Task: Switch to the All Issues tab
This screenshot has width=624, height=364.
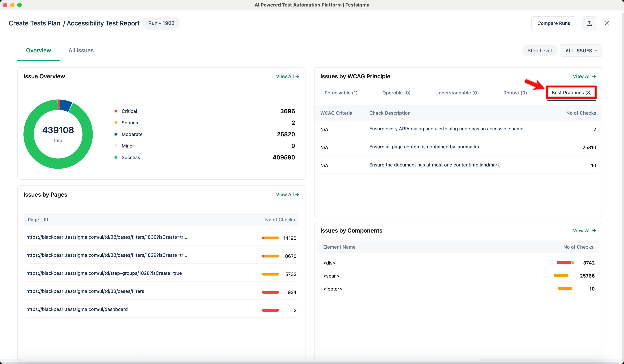Action: coord(81,51)
